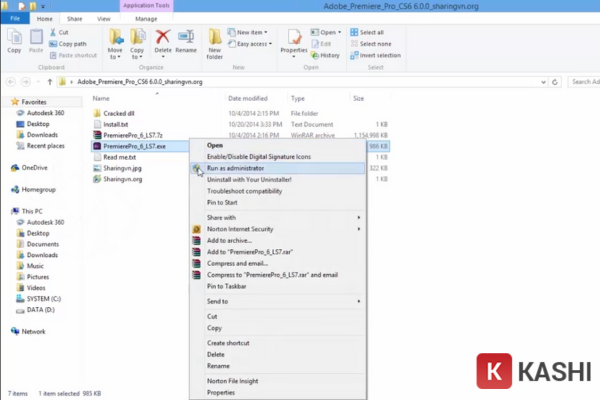The height and width of the screenshot is (400, 600).
Task: Switch to the Manage ribbon tab
Action: tap(146, 19)
